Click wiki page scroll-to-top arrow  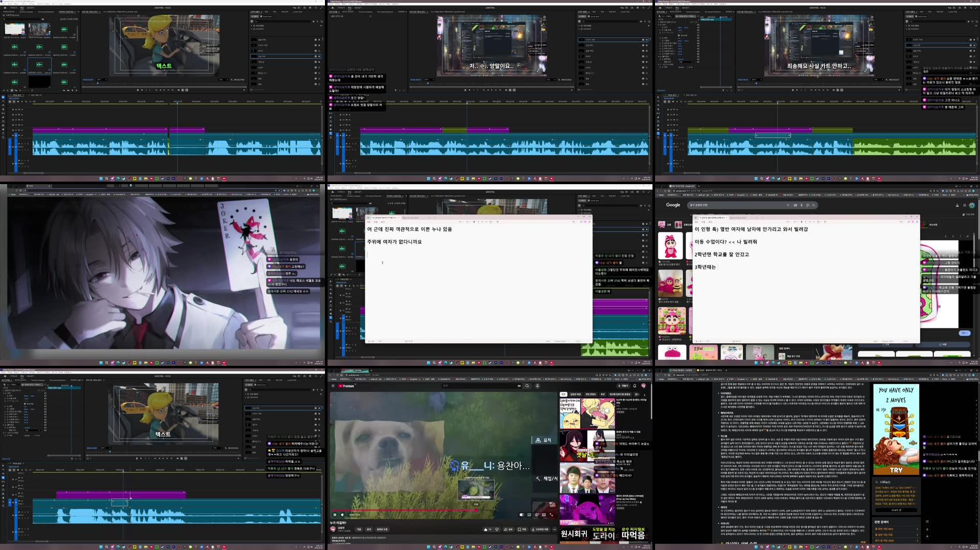927,530
